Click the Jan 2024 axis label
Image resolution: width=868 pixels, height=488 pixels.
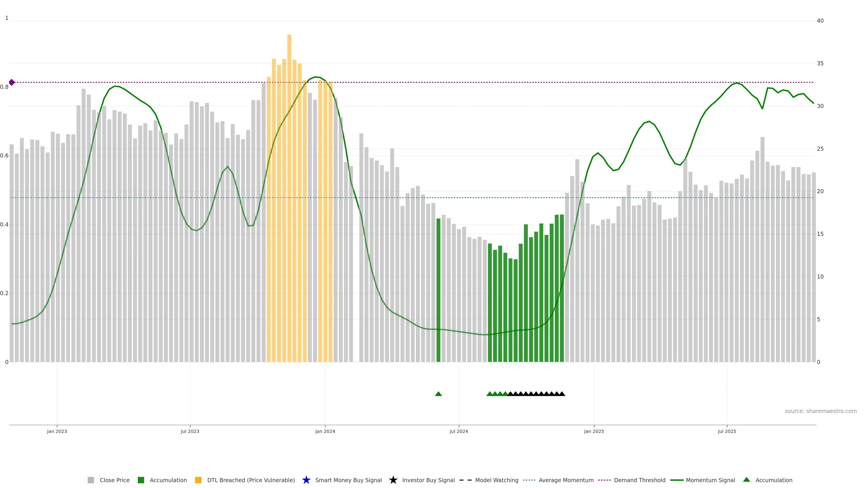click(325, 431)
